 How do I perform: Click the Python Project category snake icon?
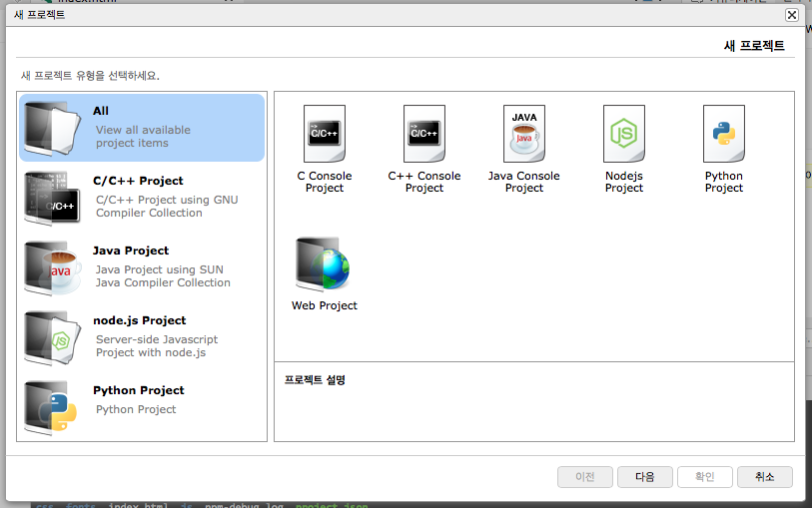[x=52, y=408]
